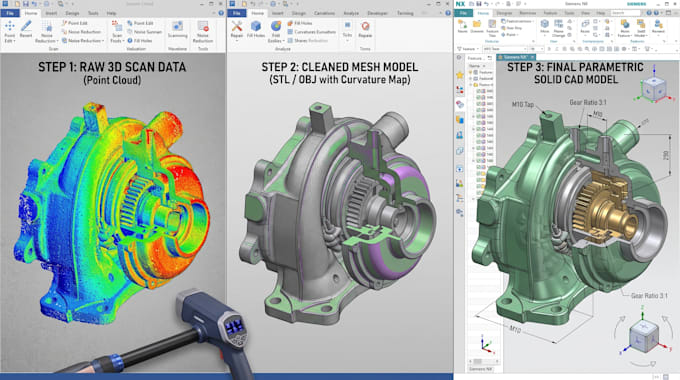
Task: Click horizontal scrollbar below NX feature tree
Action: click(x=483, y=361)
